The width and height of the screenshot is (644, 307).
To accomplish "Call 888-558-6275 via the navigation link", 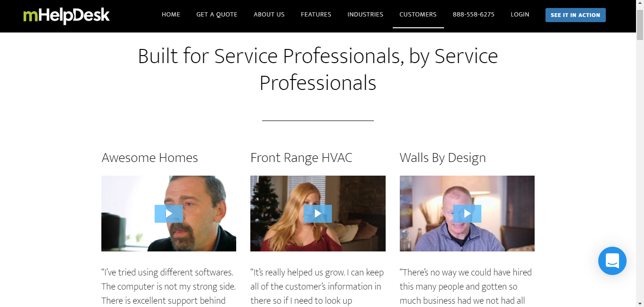I will (473, 14).
